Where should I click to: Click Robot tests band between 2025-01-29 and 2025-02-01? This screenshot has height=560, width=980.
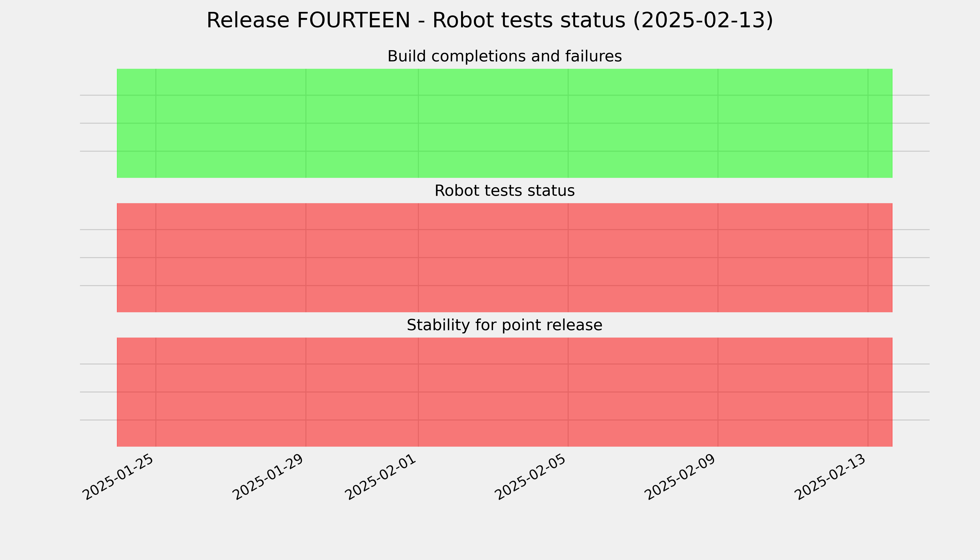362,258
